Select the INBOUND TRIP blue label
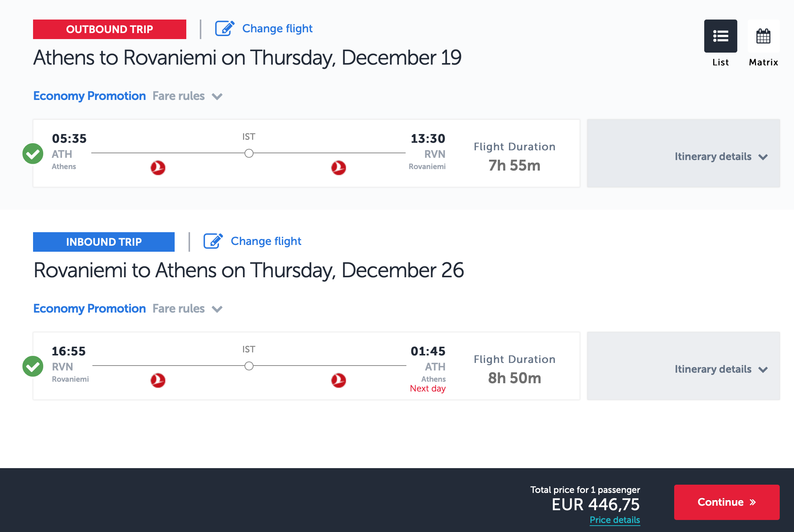 104,242
